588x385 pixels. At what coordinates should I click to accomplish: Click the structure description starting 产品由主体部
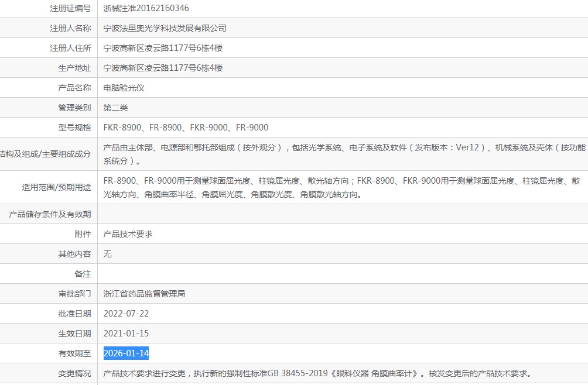point(344,154)
